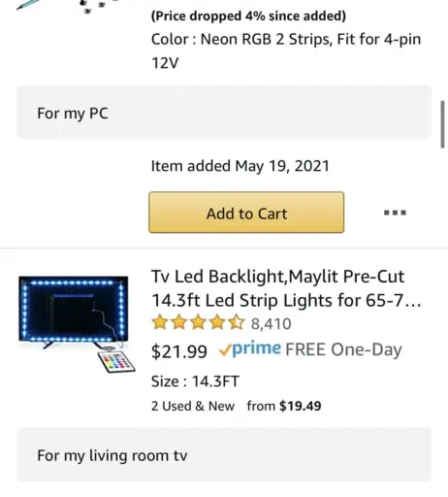Tap the remote control in the product image
The height and width of the screenshot is (497, 448).
(116, 361)
